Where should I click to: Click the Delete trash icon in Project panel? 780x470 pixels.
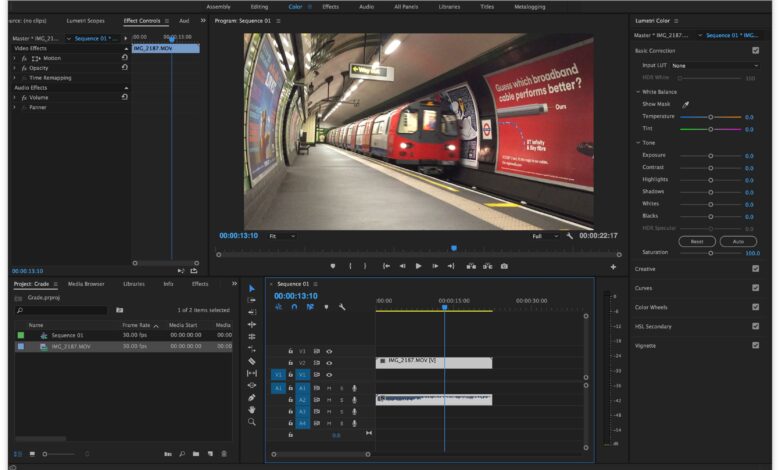click(223, 454)
